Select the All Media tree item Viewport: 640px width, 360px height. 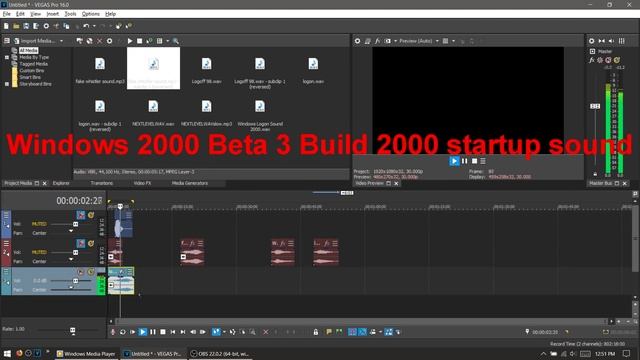pos(28,50)
